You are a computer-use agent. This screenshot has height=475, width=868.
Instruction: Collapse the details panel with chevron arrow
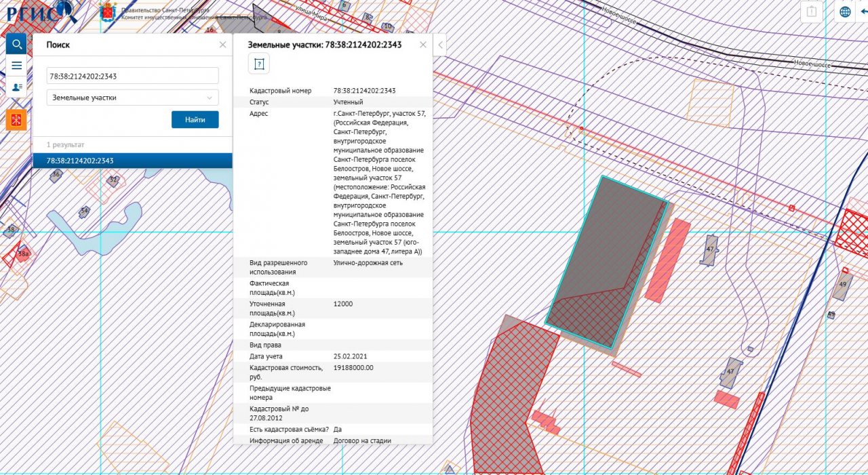[440, 45]
